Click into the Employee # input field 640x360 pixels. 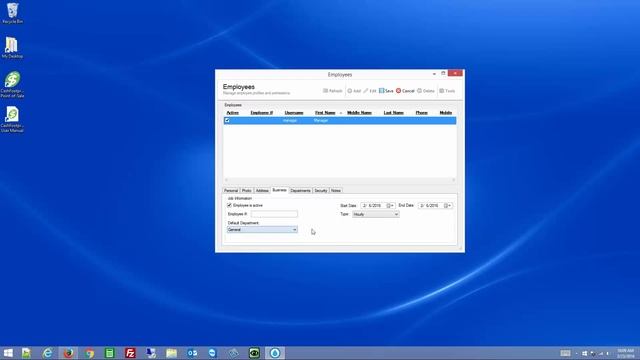[x=274, y=214]
